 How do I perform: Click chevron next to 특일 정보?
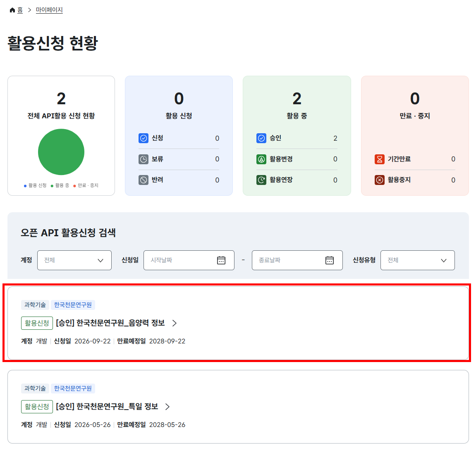167,407
